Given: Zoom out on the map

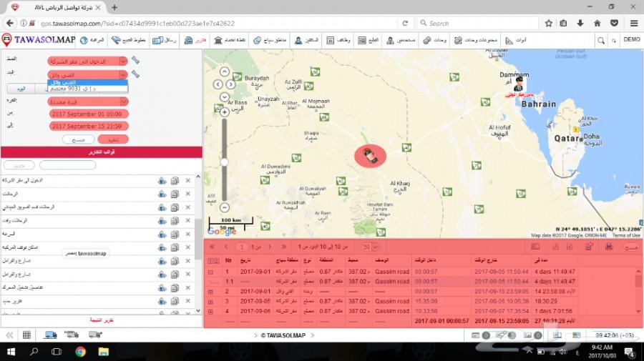Looking at the screenshot, I should pos(224,207).
